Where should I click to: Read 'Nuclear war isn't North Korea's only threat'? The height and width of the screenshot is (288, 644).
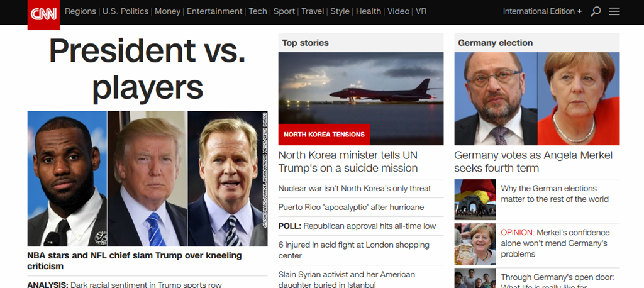point(355,188)
